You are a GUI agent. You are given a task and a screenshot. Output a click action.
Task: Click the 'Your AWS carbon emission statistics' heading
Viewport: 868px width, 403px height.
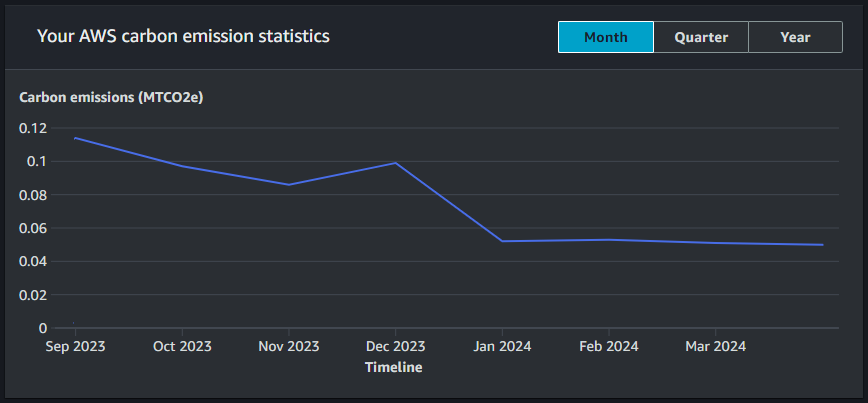pyautogui.click(x=183, y=37)
